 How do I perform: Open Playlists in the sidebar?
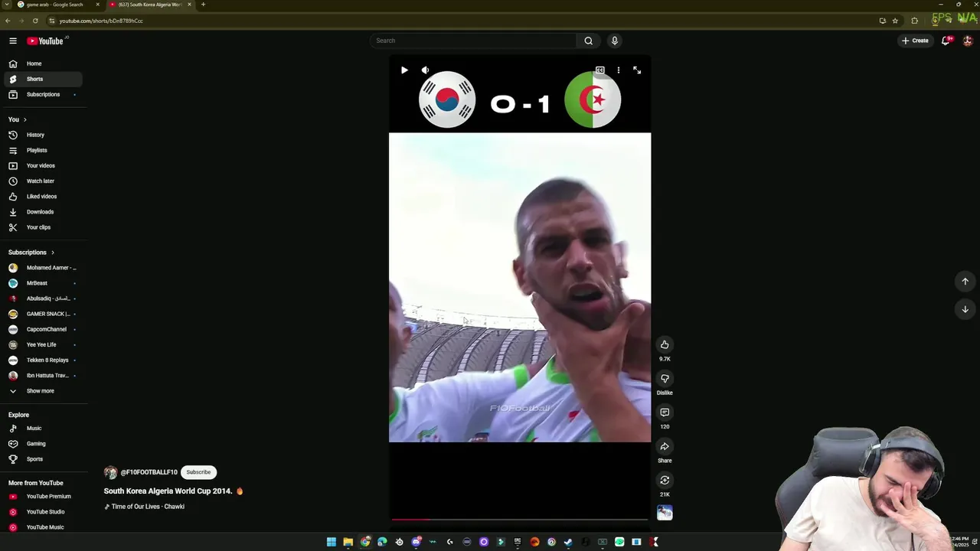[x=42, y=150]
